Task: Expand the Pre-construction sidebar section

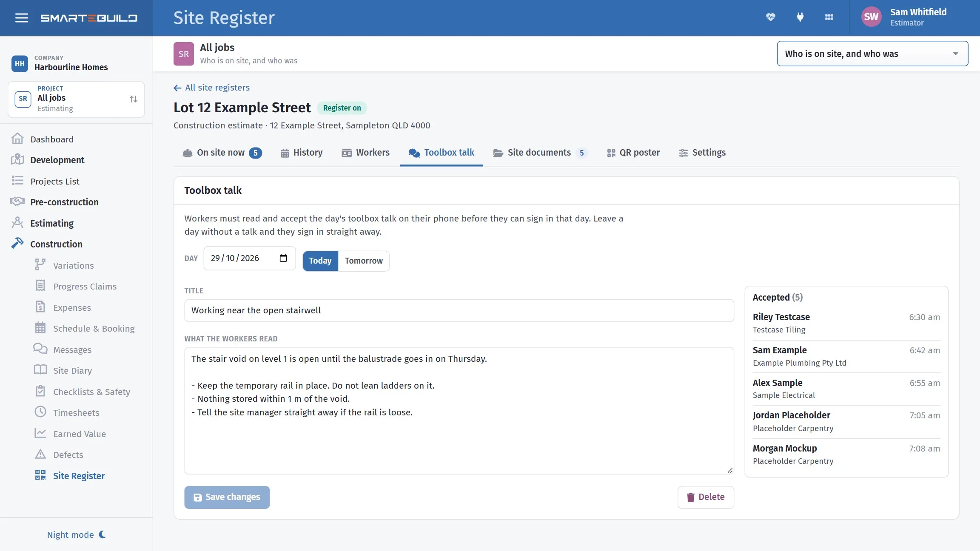Action: 64,202
